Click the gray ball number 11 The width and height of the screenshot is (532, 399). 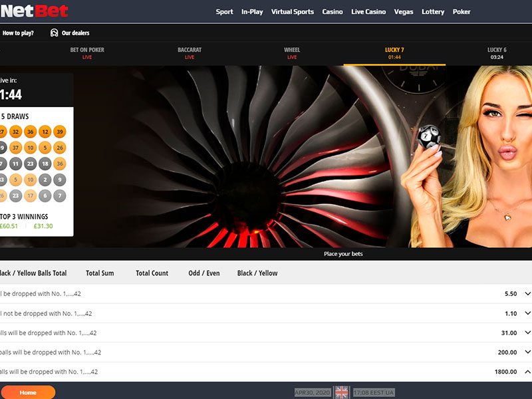tap(16, 164)
